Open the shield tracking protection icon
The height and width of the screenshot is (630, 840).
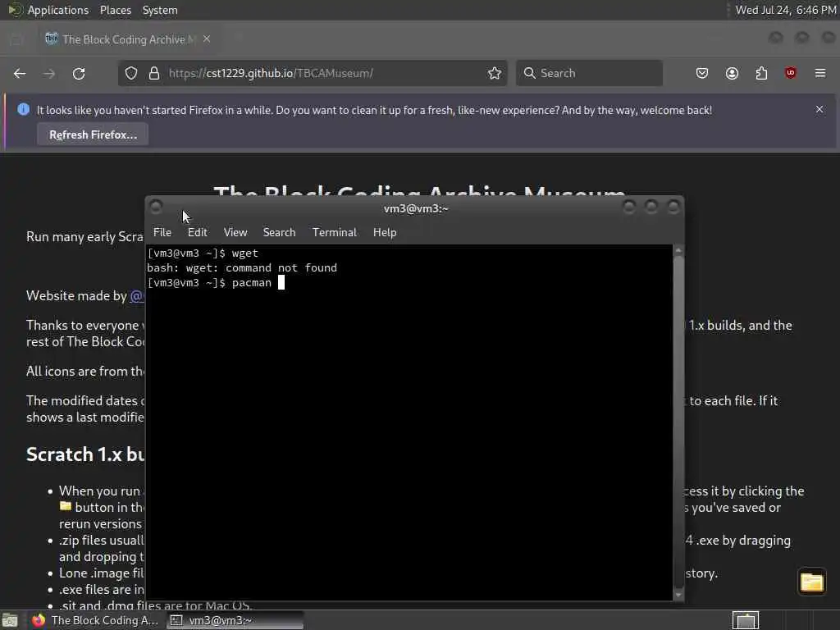(x=131, y=73)
